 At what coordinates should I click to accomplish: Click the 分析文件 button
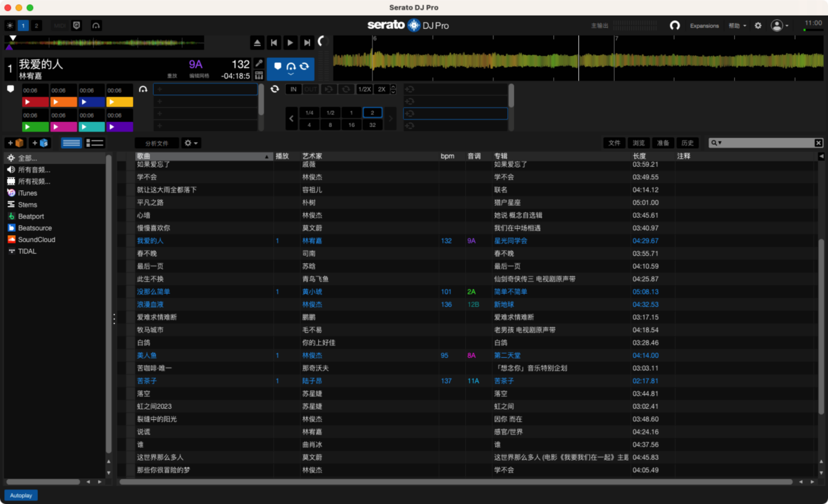[x=157, y=143]
